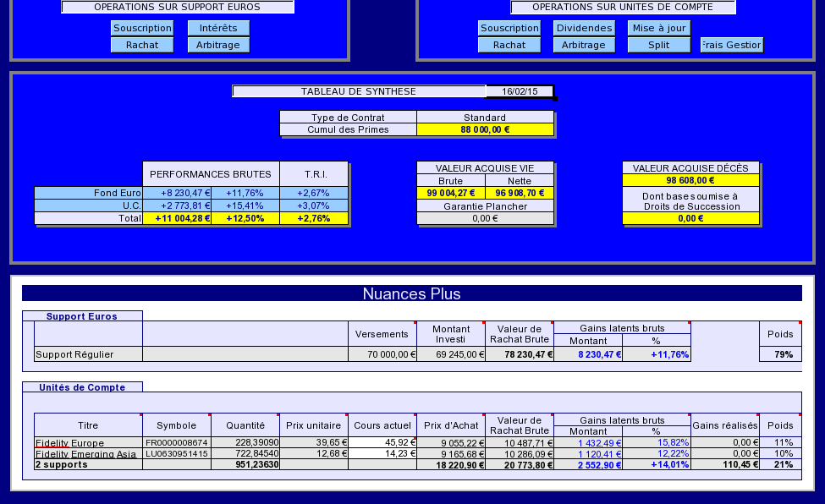
Task: Select the Unités de Compte section label
Action: pos(82,387)
